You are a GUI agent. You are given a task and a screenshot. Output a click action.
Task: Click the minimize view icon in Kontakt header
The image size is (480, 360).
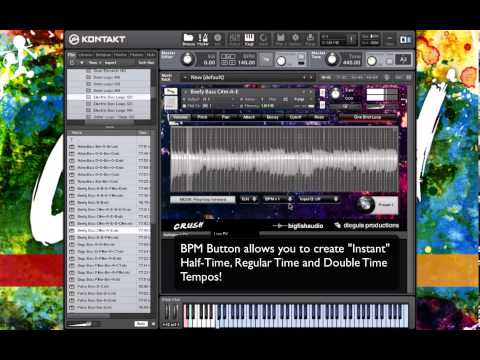coord(389,39)
